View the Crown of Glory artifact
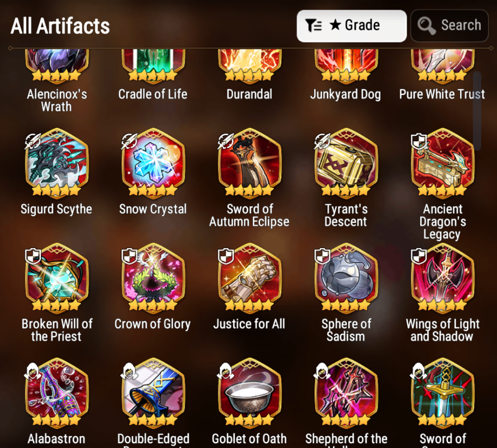 point(153,278)
